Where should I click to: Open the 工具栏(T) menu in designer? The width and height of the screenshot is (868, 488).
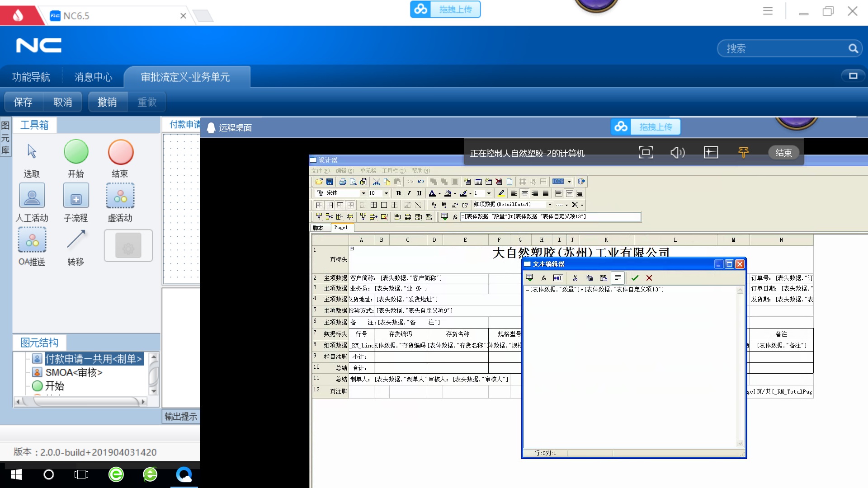pos(393,171)
